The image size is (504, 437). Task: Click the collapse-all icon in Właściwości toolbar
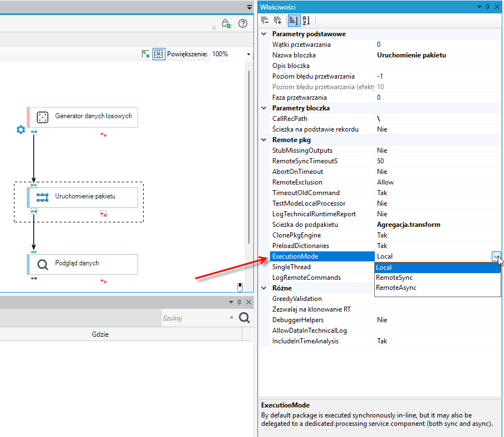tap(265, 21)
